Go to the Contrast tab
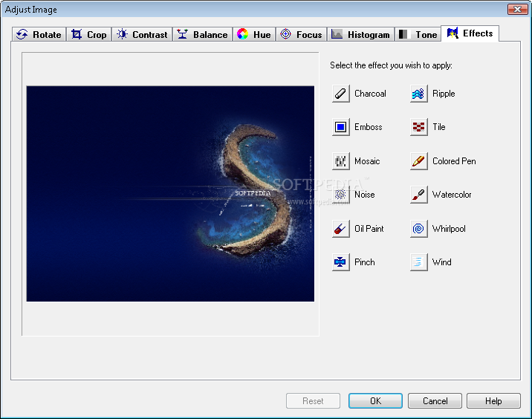This screenshot has height=419, width=532. 142,35
